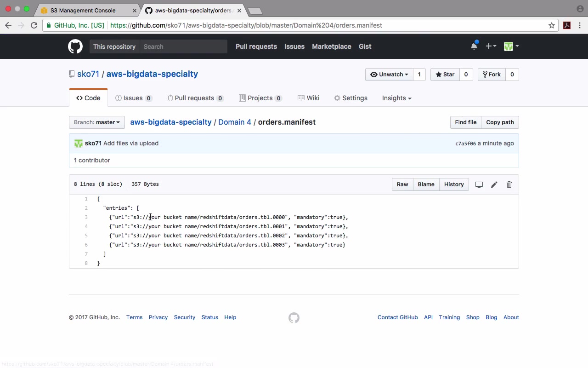Switch to the S3 Management Console browser tab
Image resolution: width=588 pixels, height=368 pixels.
[83, 10]
